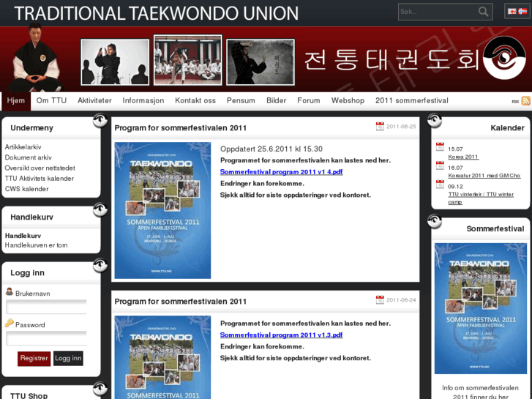Screen dimensions: 532x399
Task: Click calendar icon next to 2011-06-24 date
Action: [x=380, y=300]
